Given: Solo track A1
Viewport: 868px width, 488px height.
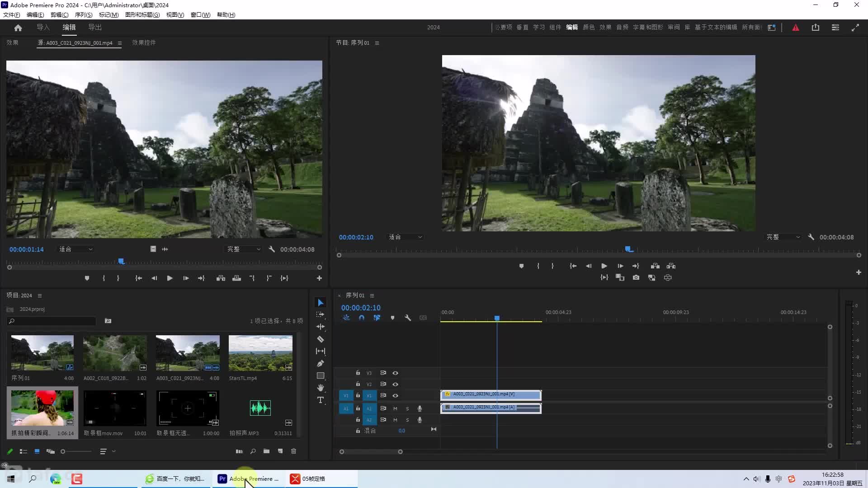Looking at the screenshot, I should [x=407, y=408].
